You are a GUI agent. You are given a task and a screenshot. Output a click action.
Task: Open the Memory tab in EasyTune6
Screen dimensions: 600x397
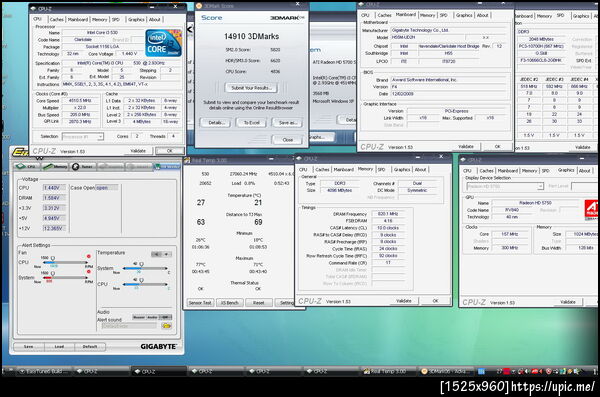coord(55,167)
